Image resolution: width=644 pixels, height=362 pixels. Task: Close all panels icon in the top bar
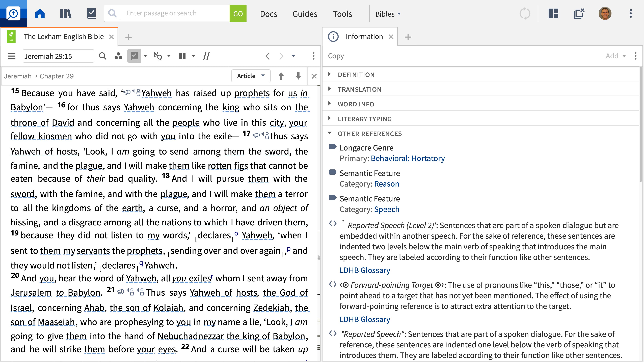(579, 13)
